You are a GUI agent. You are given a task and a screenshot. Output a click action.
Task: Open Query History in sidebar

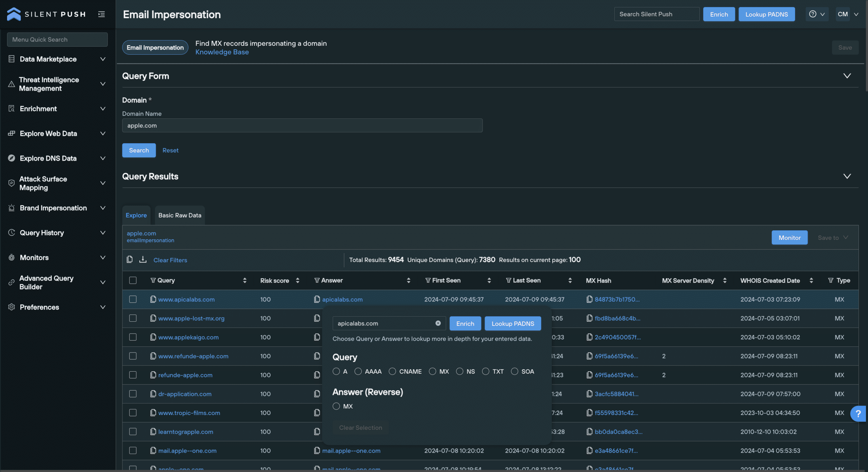point(57,233)
